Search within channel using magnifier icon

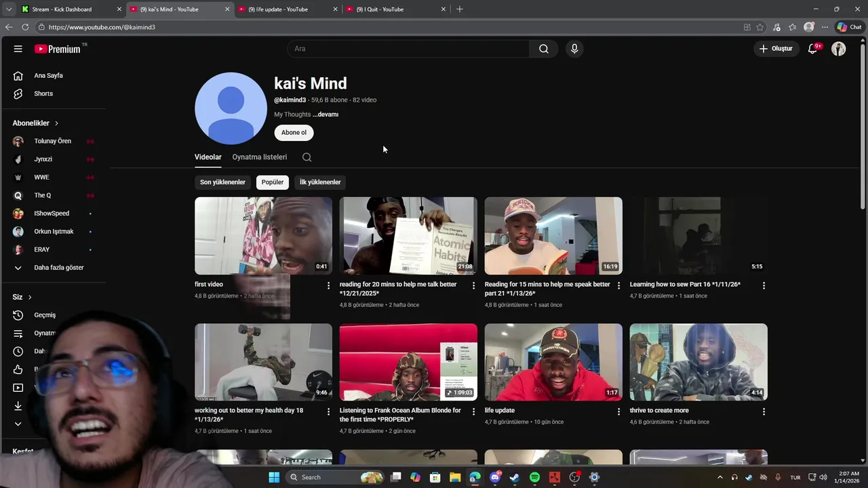[x=307, y=157]
